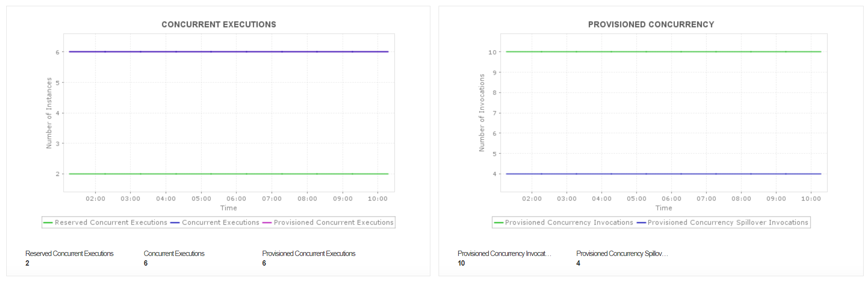Open truncated Provisioned Concurrency Invocat… summary label
The height and width of the screenshot is (282, 868).
coord(504,254)
